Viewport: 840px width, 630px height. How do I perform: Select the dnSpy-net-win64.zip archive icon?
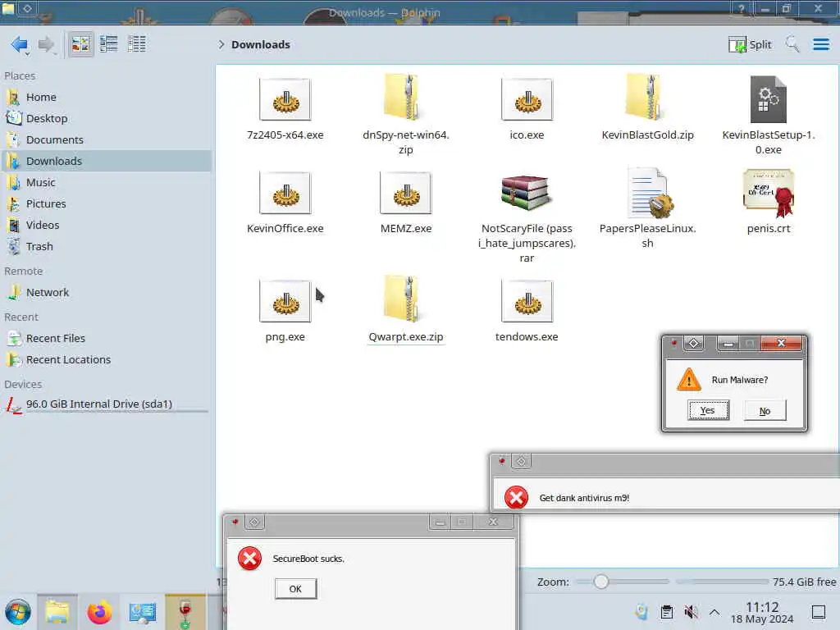(405, 97)
